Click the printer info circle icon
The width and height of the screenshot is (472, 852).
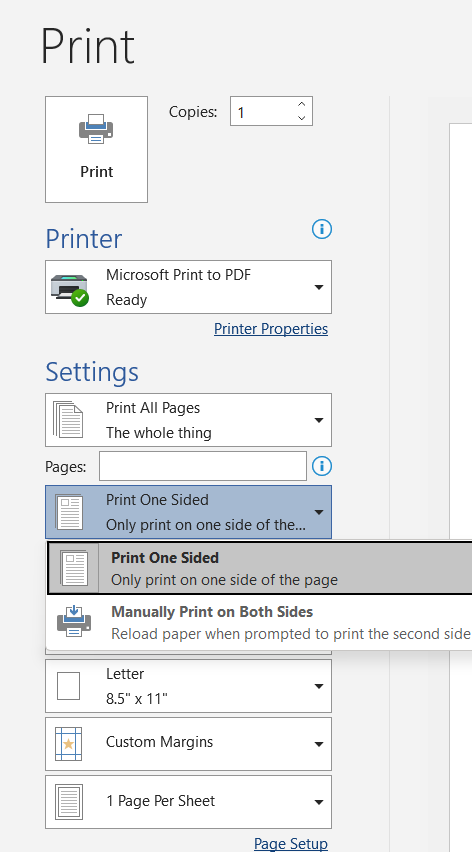322,229
